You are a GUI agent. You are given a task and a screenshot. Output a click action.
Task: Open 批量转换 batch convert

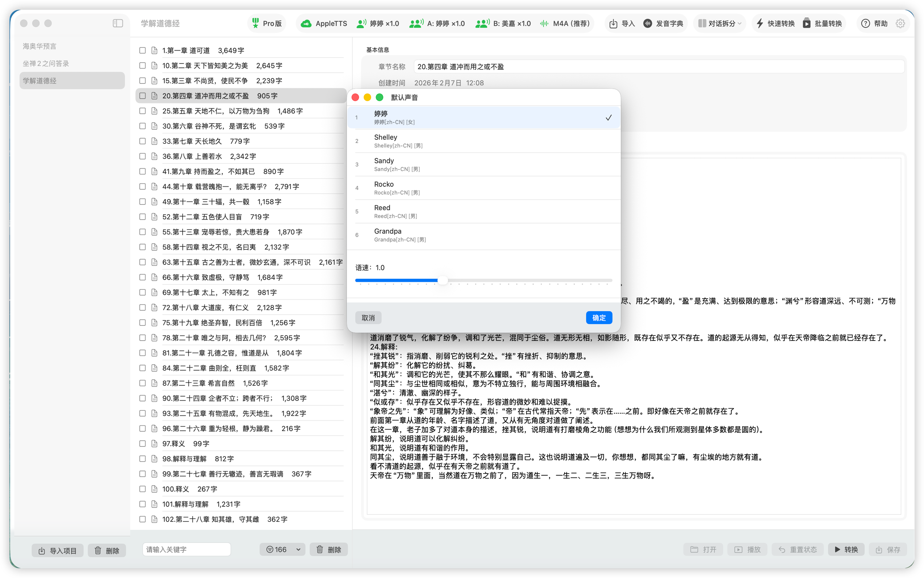coord(822,23)
